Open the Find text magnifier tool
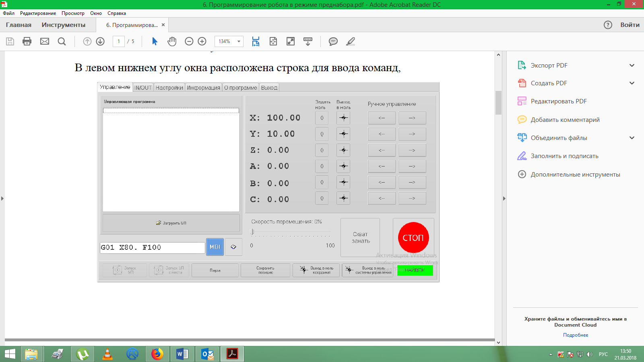This screenshot has height=362, width=644. coord(62,41)
